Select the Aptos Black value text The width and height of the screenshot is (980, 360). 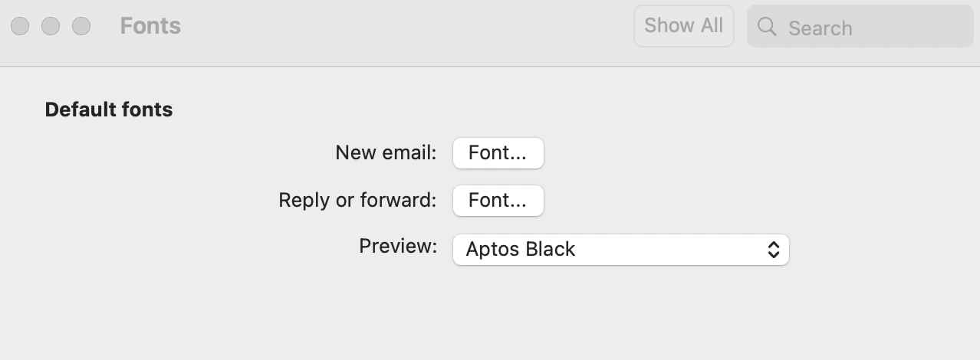[x=521, y=250]
